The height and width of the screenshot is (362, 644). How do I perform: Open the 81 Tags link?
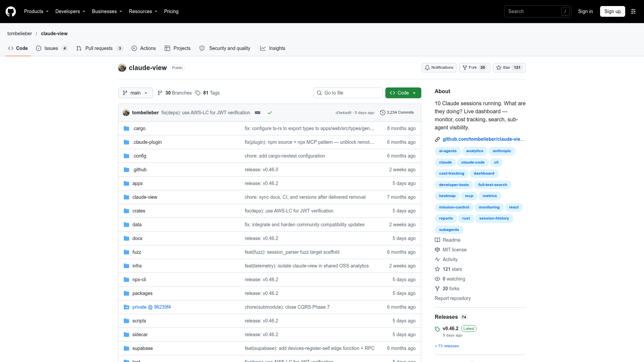click(208, 93)
